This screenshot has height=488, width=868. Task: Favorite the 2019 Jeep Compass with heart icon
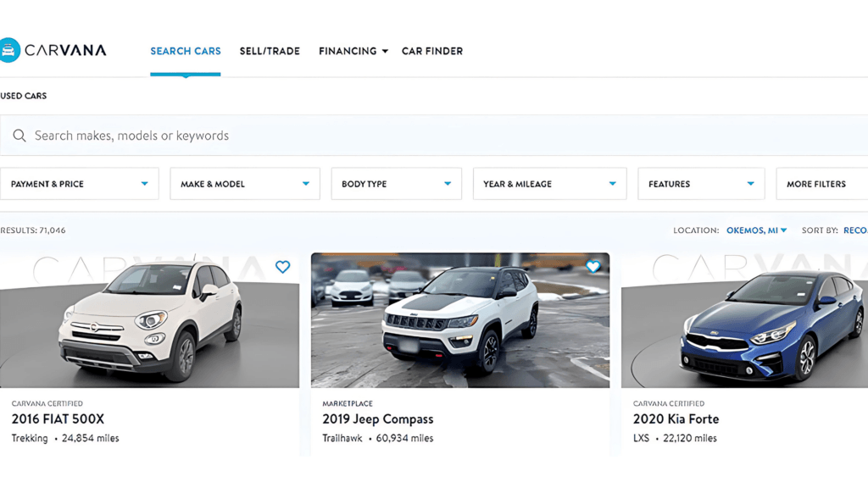[x=593, y=267]
